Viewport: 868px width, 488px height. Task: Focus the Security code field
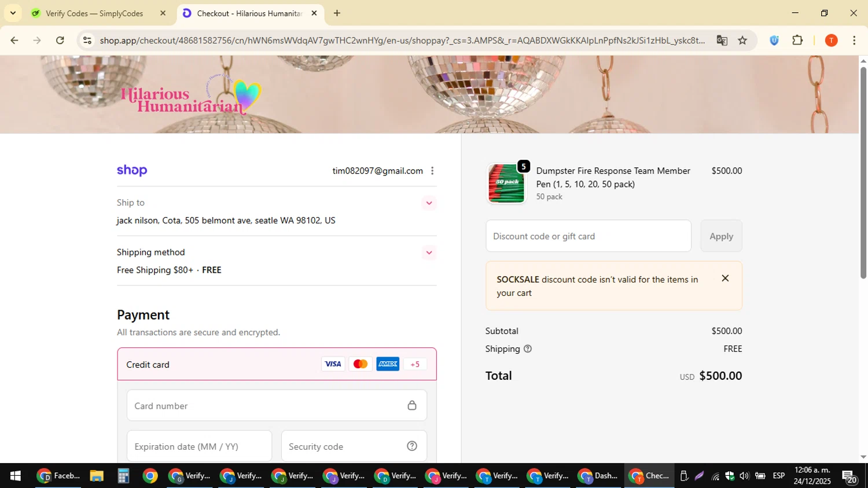click(354, 446)
